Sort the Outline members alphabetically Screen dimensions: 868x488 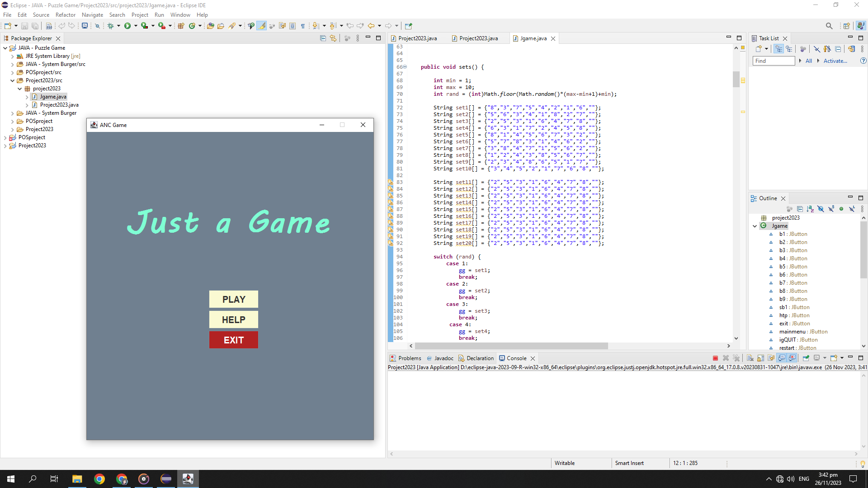click(x=810, y=209)
